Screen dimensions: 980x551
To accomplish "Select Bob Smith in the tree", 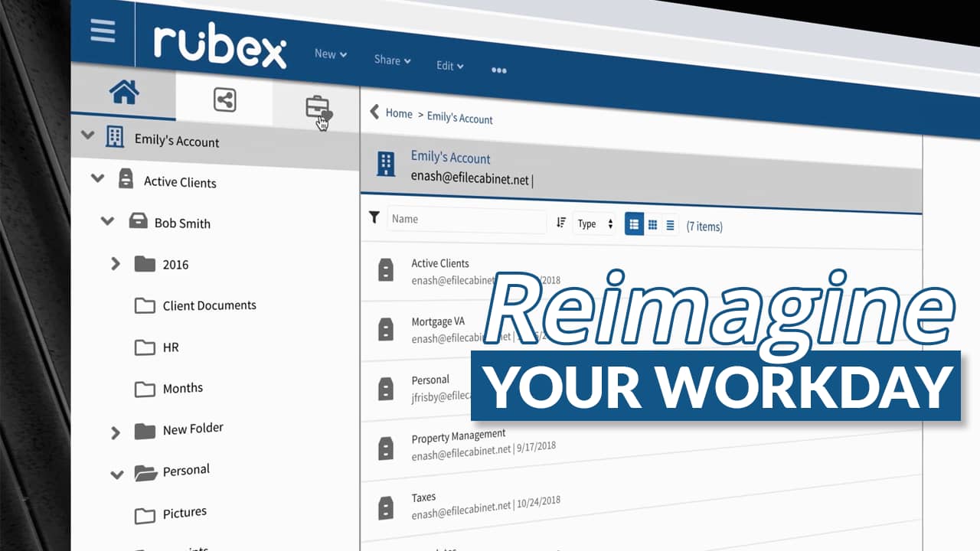I will click(x=182, y=223).
